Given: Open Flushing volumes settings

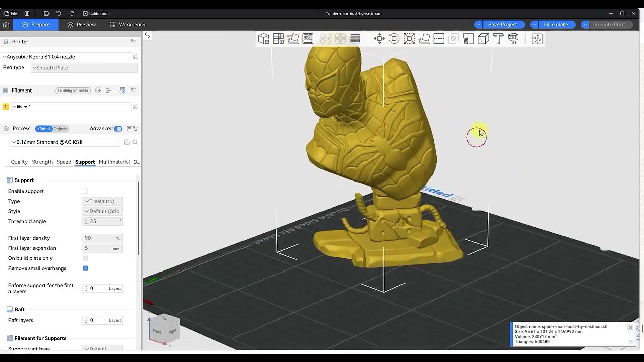Looking at the screenshot, I should pyautogui.click(x=73, y=90).
